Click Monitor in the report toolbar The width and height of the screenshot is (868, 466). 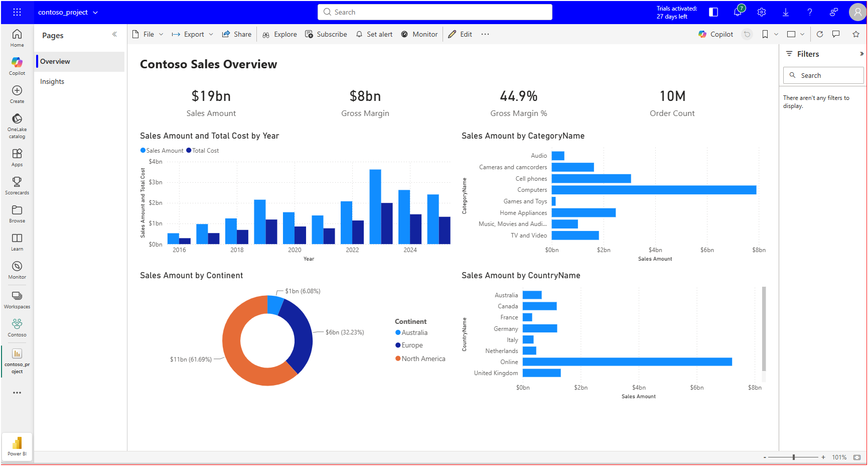point(419,34)
